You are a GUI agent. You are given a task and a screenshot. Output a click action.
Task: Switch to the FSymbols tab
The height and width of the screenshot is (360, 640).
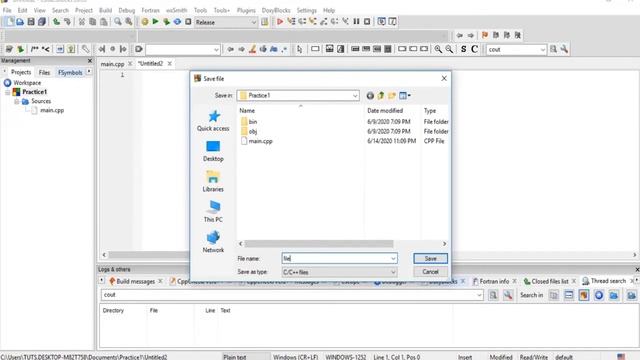coord(70,73)
